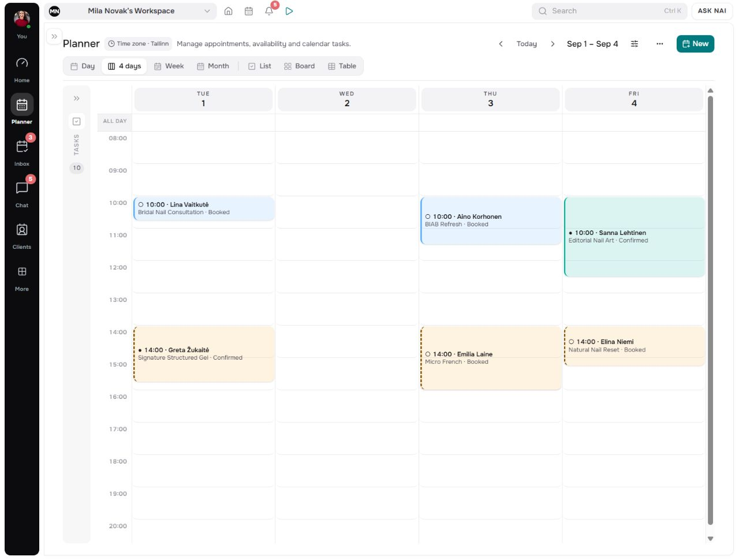Open the Lina Vaitkutė bridal consultation appointment
Viewport: 739px width, 560px height.
(x=204, y=209)
